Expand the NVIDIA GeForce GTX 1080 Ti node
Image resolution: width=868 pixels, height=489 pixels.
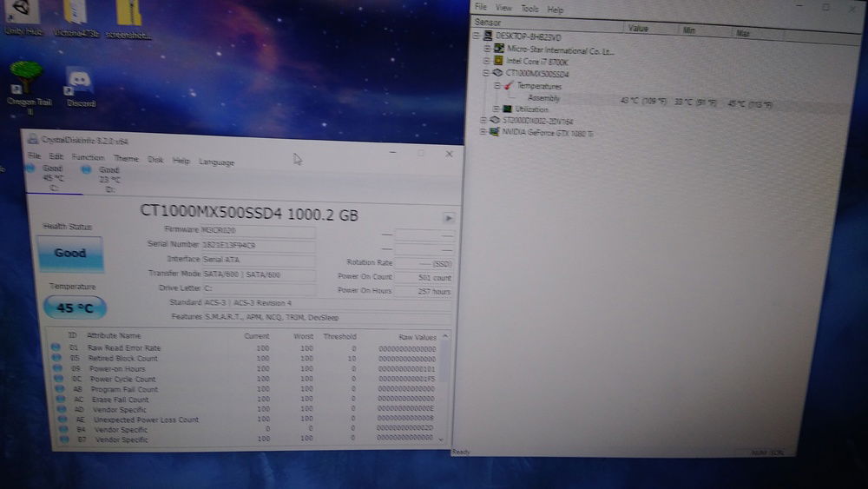(483, 132)
